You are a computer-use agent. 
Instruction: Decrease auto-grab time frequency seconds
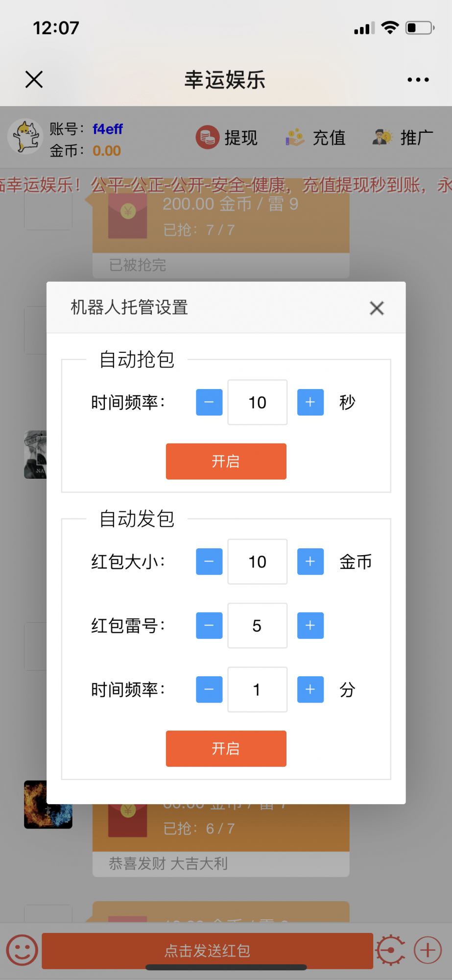(209, 402)
